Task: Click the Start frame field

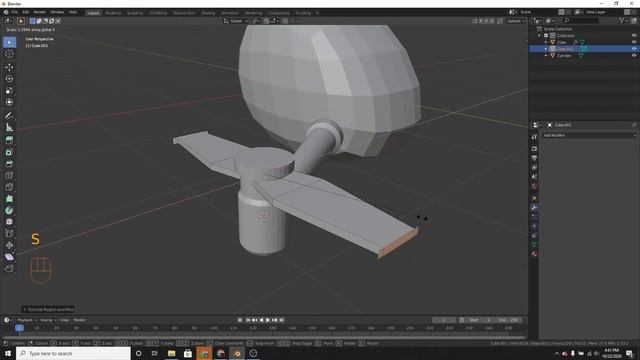Action: pyautogui.click(x=481, y=320)
